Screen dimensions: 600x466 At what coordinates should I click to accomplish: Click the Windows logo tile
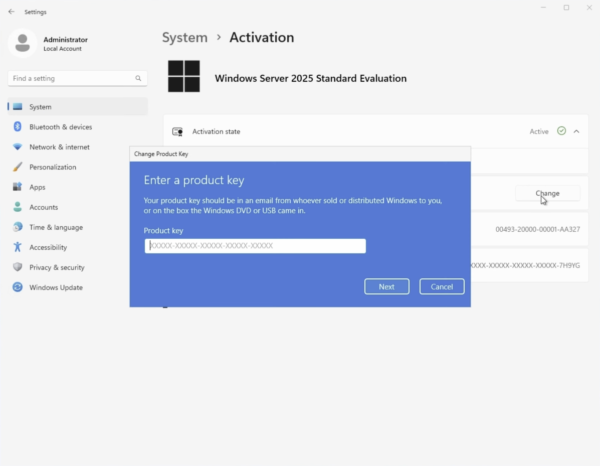(x=184, y=76)
